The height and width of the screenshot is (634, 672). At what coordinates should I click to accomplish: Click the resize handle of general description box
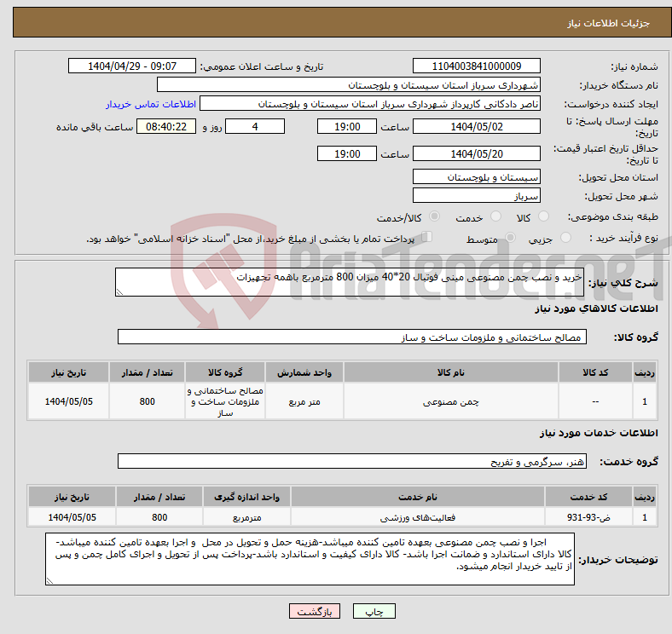pyautogui.click(x=119, y=292)
